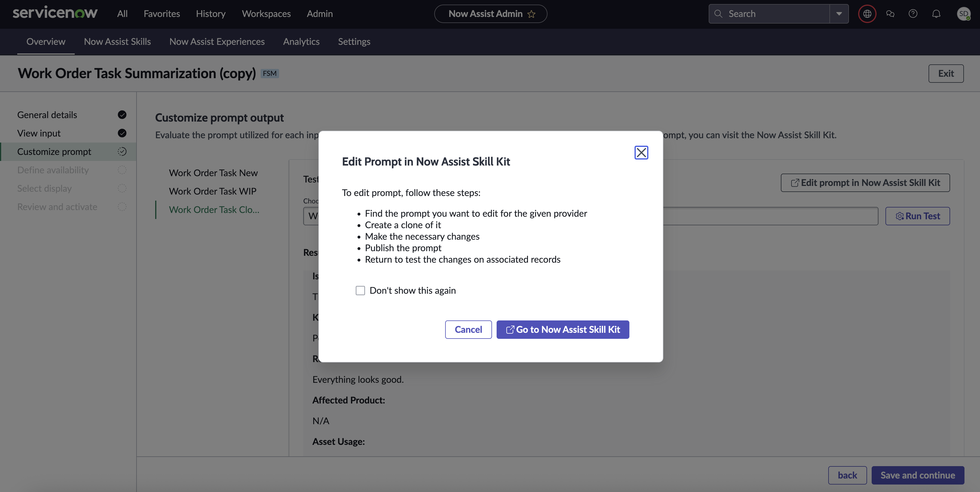Viewport: 980px width, 492px height.
Task: Close the Edit Prompt dialog with the X
Action: click(641, 153)
